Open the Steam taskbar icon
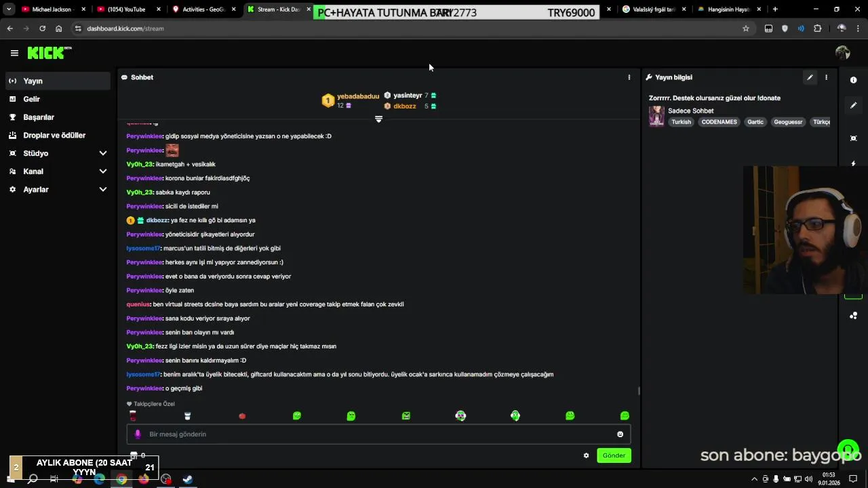The width and height of the screenshot is (868, 488). click(x=188, y=479)
